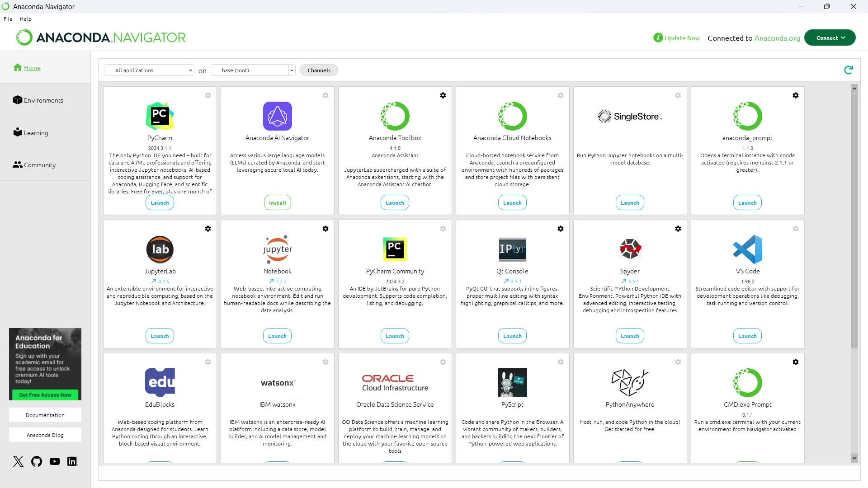Click the JupyterLab 4.2.5 update version

[160, 282]
